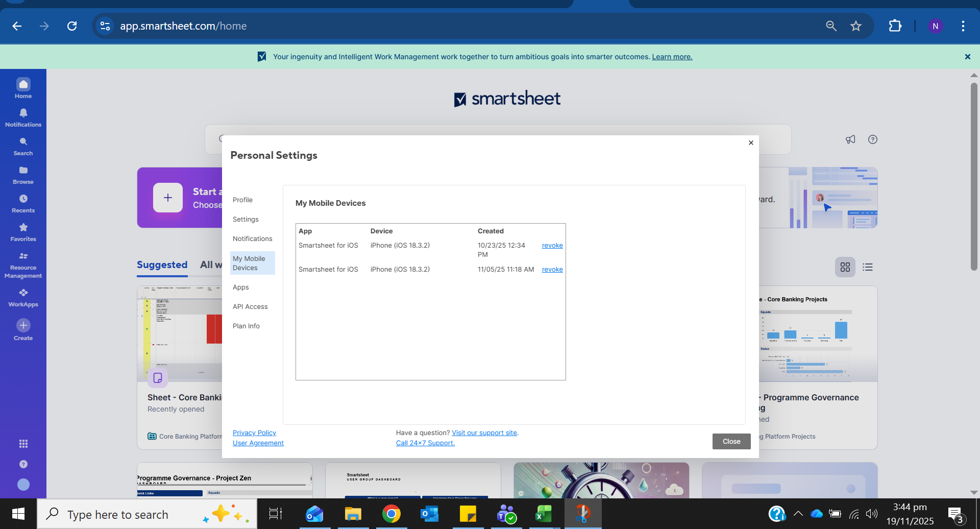The width and height of the screenshot is (980, 529).
Task: Click the Call 24×7 Support link
Action: tap(425, 443)
